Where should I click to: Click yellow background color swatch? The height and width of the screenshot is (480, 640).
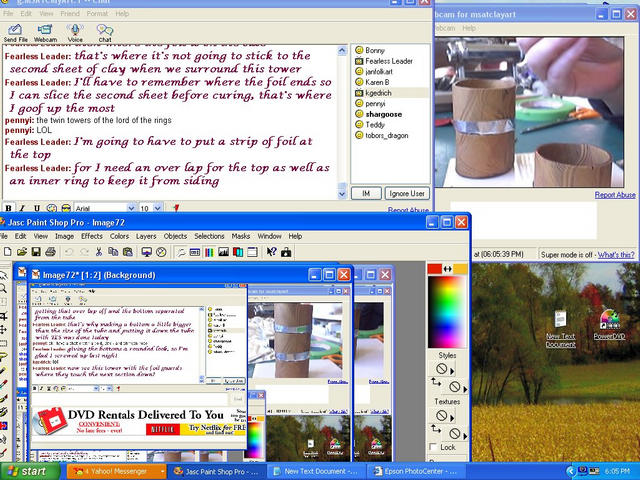pos(460,269)
